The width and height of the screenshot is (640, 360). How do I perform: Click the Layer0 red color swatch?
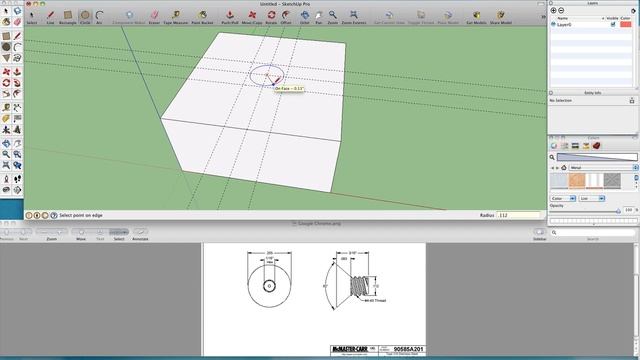click(625, 24)
